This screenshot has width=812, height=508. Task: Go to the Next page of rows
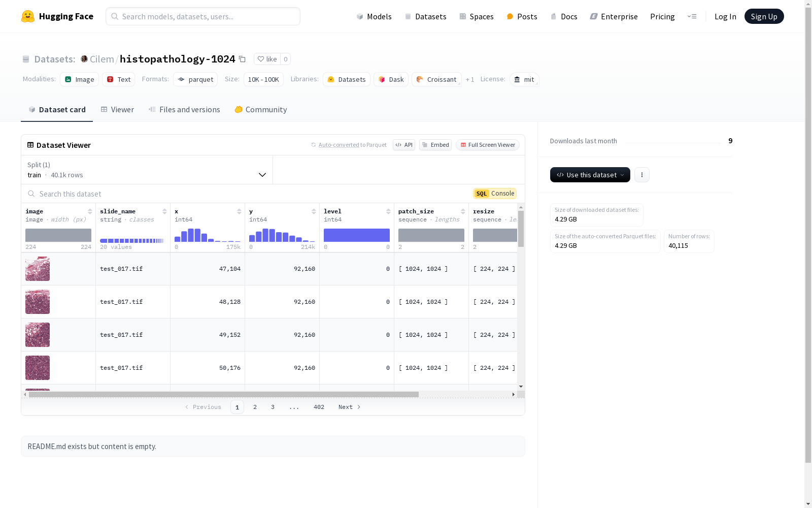pyautogui.click(x=349, y=407)
